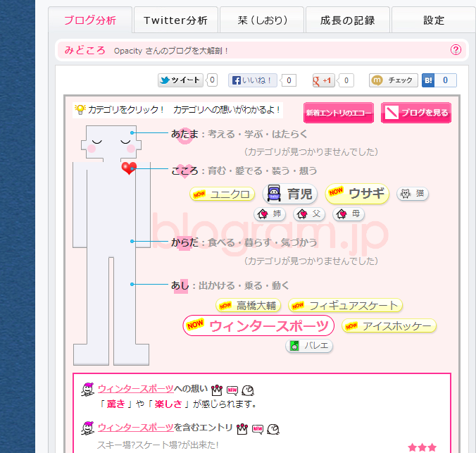Click the tweet count bubble
This screenshot has height=453, width=476.
(x=212, y=80)
